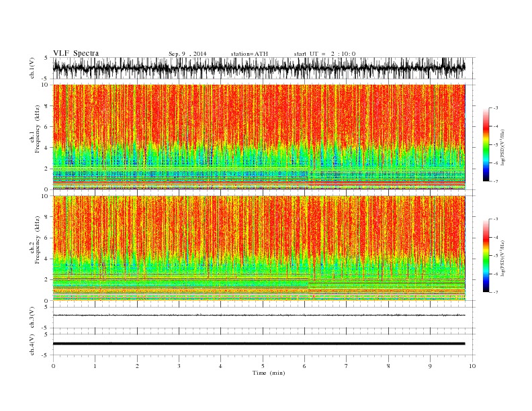Click the ch.1 color scale bar
The width and height of the screenshot is (532, 411).
[x=486, y=145]
